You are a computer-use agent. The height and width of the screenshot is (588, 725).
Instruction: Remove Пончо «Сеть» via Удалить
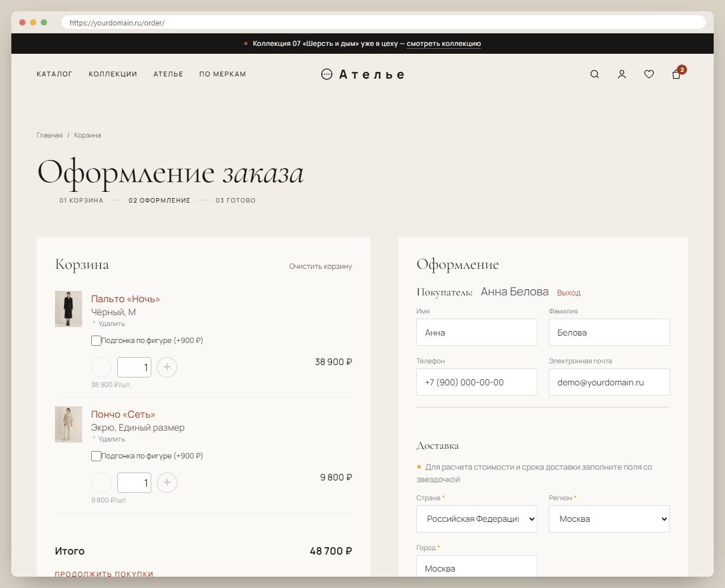click(x=112, y=439)
